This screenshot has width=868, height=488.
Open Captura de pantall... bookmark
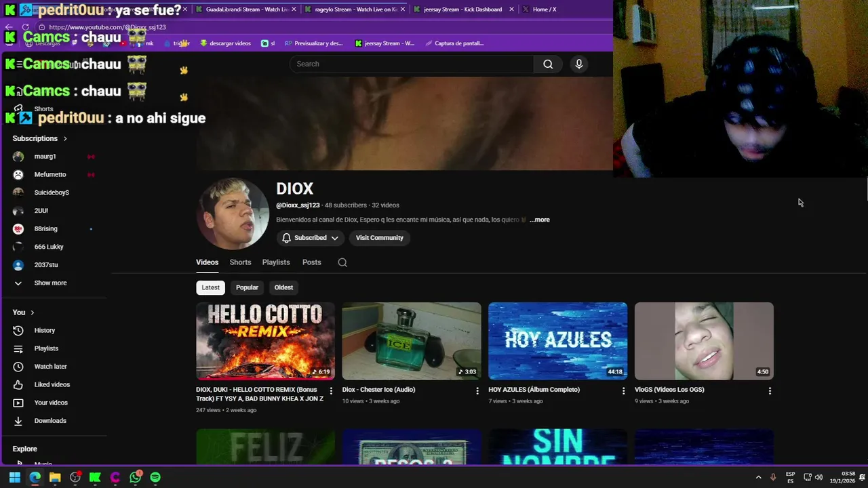pos(454,43)
